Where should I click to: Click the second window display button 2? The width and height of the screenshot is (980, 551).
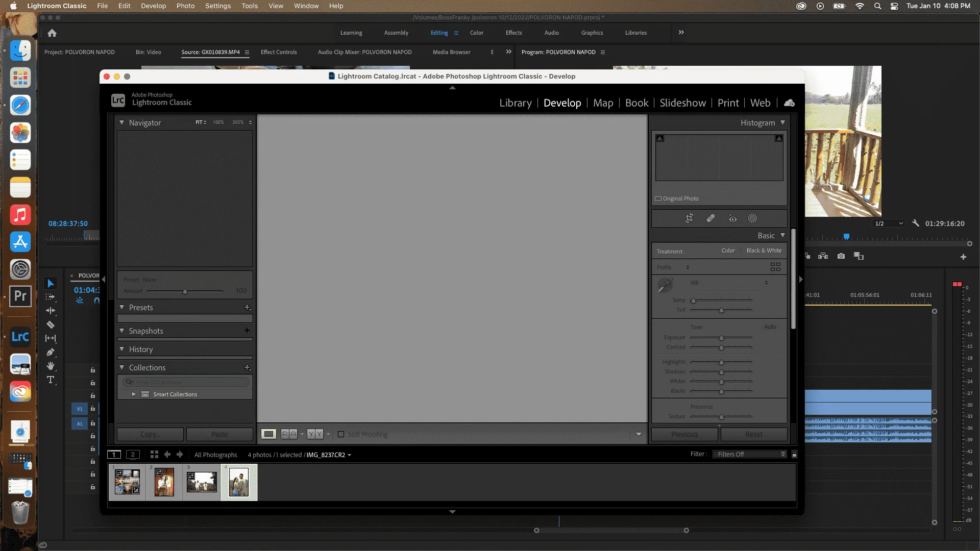point(133,454)
